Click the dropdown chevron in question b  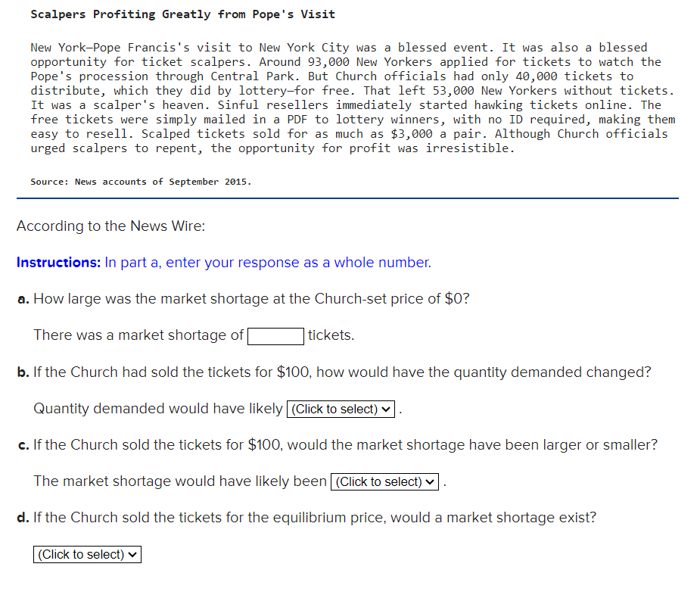[386, 409]
